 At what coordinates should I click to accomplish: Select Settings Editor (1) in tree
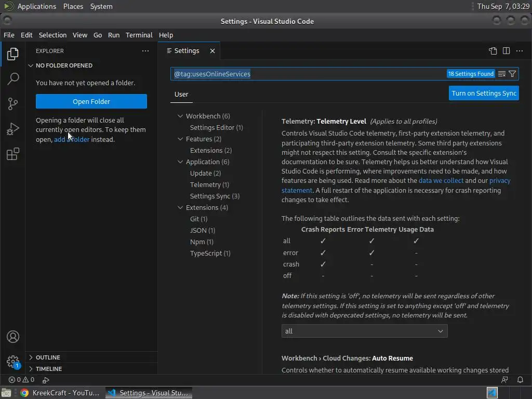(x=217, y=128)
